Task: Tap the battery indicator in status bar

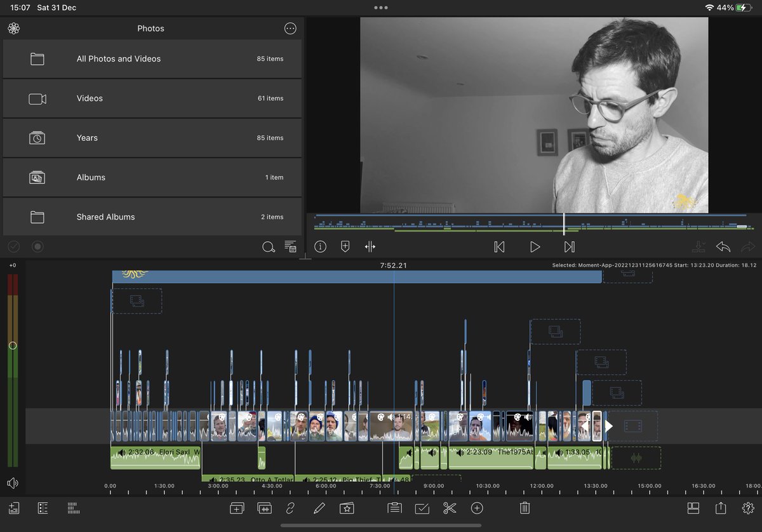Action: pos(744,8)
